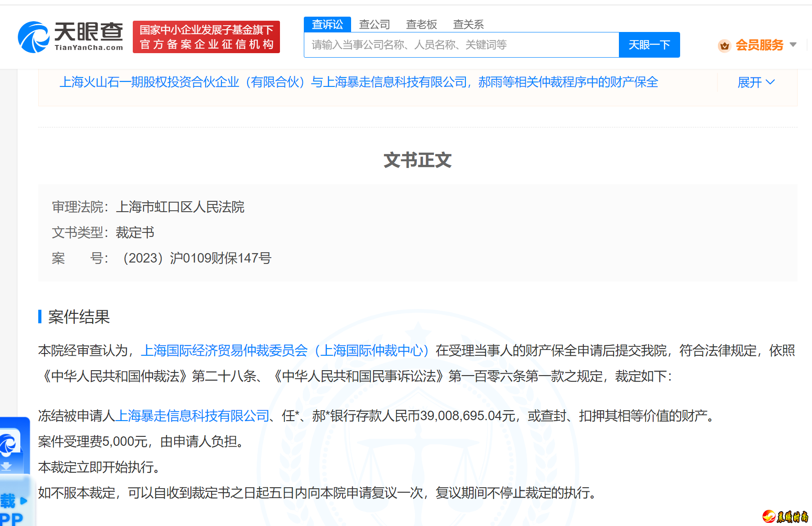Viewport: 812px width, 526px height.
Task: Open the 上海国际经济贸易仲裁委员会 link
Action: 285,350
